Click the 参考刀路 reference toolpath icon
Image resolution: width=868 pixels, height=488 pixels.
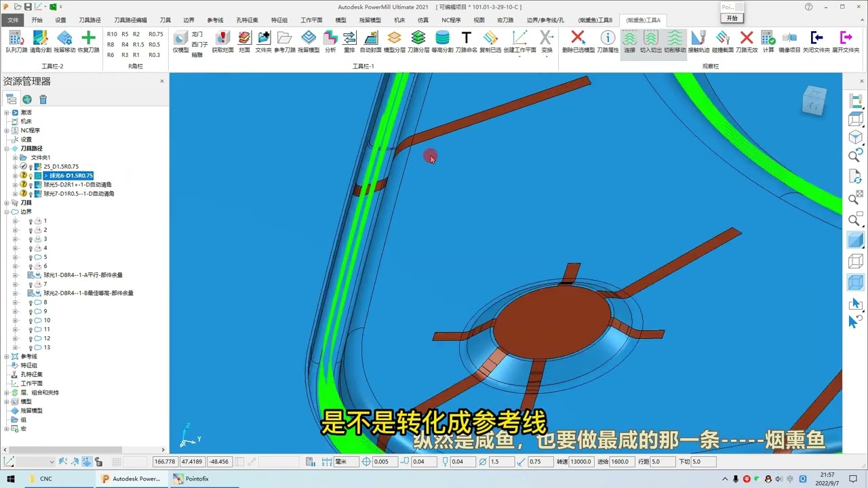coord(285,41)
